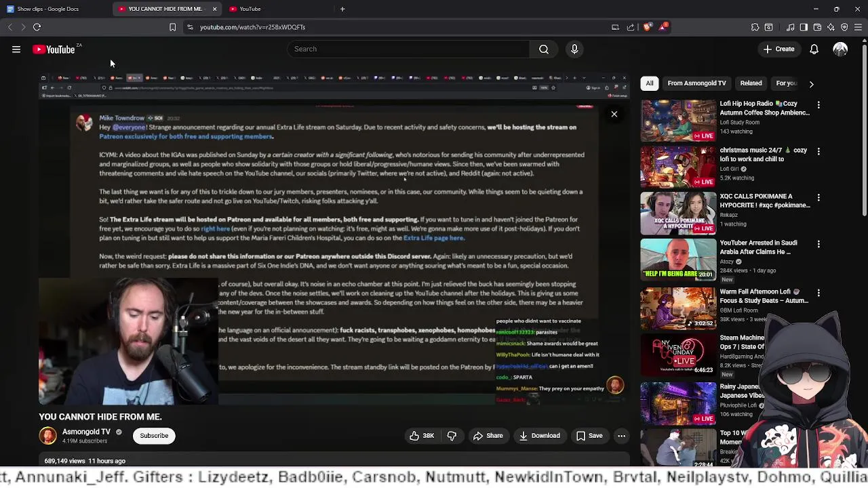The image size is (868, 488).
Task: View site information icon next to URL
Action: [190, 27]
